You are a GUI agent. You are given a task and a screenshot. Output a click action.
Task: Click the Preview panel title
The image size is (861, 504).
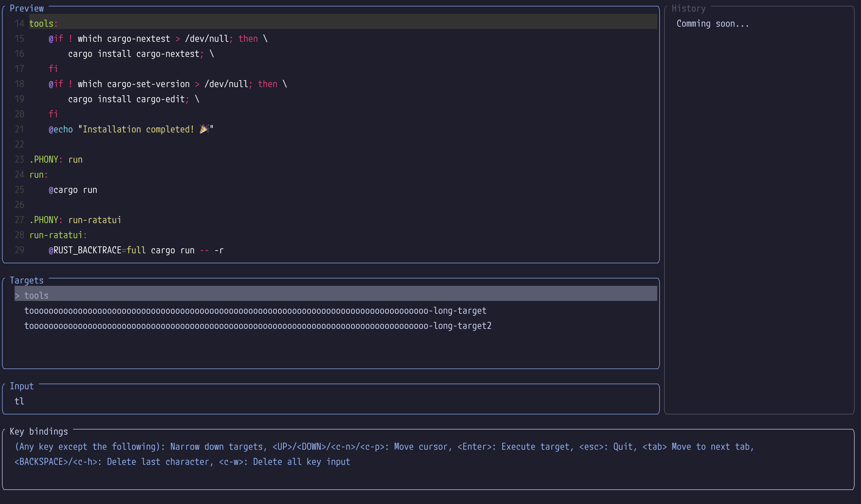tap(27, 8)
